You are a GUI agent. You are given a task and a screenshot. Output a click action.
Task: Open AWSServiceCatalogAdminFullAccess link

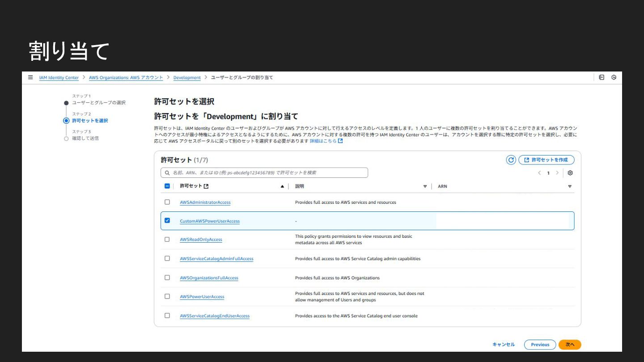(216, 259)
